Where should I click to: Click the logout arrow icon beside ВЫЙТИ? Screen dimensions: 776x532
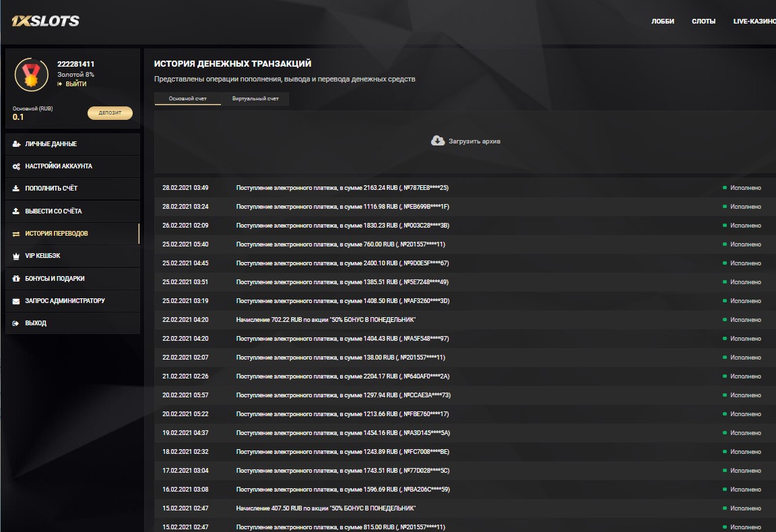tap(60, 84)
